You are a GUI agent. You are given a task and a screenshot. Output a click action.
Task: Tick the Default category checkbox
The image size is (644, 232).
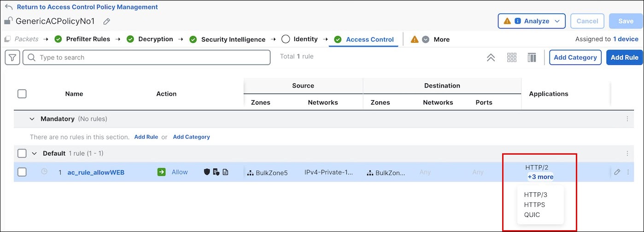pyautogui.click(x=22, y=153)
